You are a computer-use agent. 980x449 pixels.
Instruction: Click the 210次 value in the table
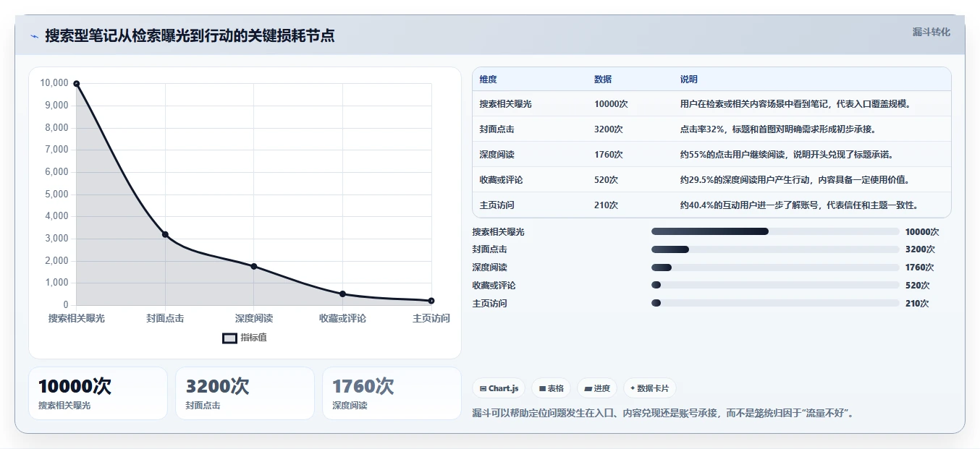606,205
